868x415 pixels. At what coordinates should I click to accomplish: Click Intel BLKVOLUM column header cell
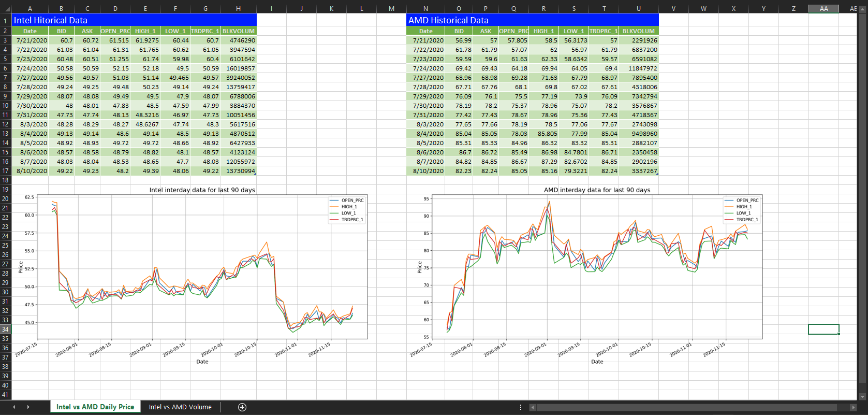tap(238, 31)
